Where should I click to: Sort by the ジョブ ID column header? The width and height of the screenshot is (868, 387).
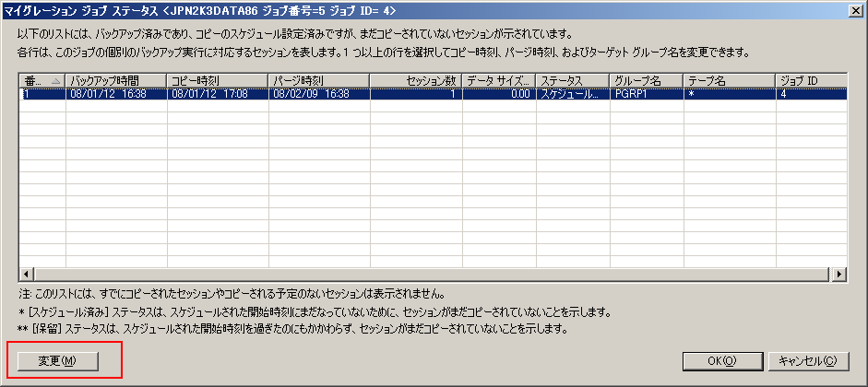pyautogui.click(x=810, y=80)
